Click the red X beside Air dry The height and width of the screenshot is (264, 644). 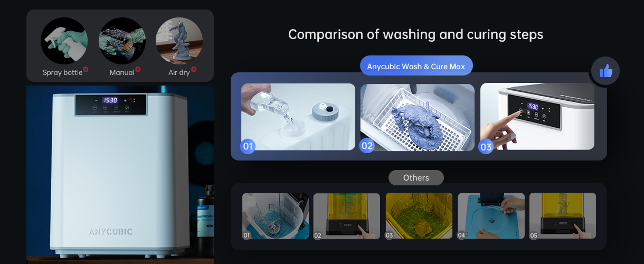(x=194, y=69)
